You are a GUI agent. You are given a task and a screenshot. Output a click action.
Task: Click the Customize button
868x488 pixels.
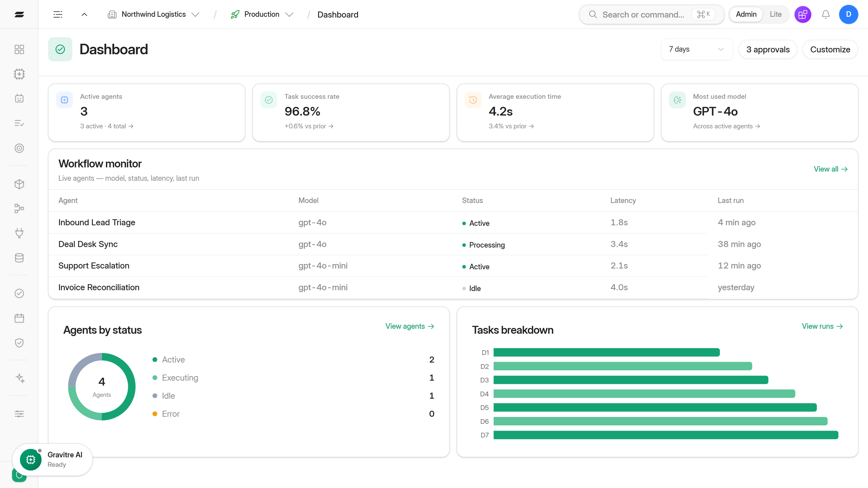tap(830, 50)
